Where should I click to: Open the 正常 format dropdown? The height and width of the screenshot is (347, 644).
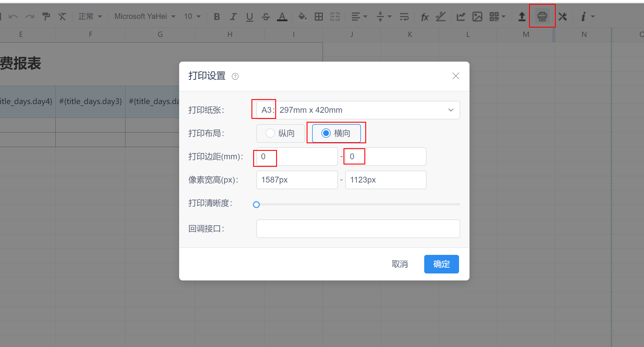tap(90, 17)
